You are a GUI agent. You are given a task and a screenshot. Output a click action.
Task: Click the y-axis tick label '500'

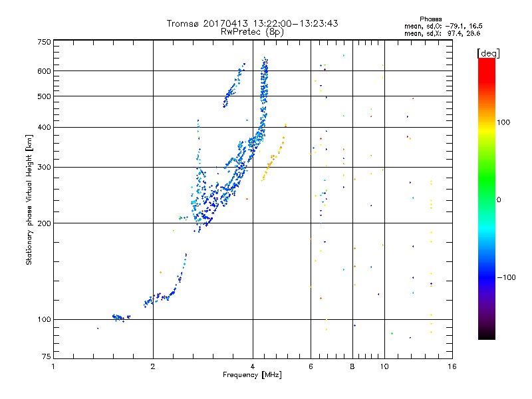point(45,96)
